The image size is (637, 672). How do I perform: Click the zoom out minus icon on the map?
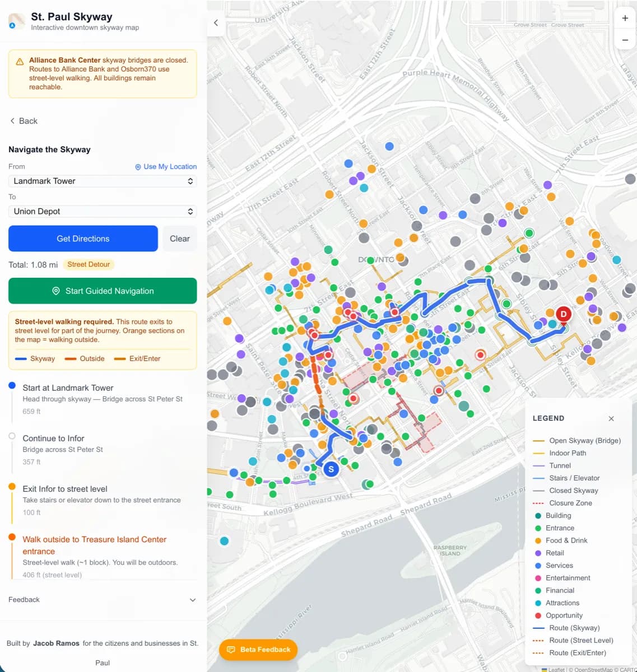624,40
